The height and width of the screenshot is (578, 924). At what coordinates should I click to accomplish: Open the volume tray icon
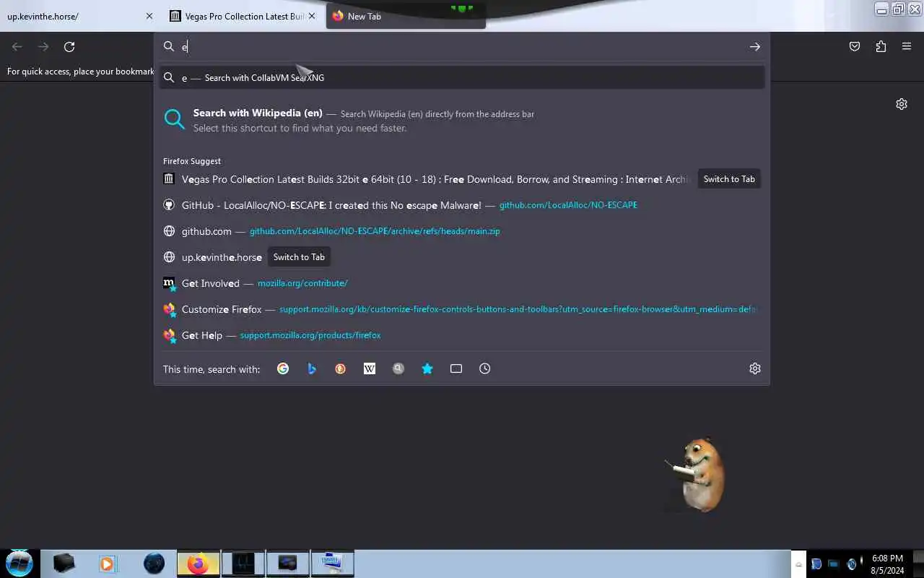coord(852,564)
